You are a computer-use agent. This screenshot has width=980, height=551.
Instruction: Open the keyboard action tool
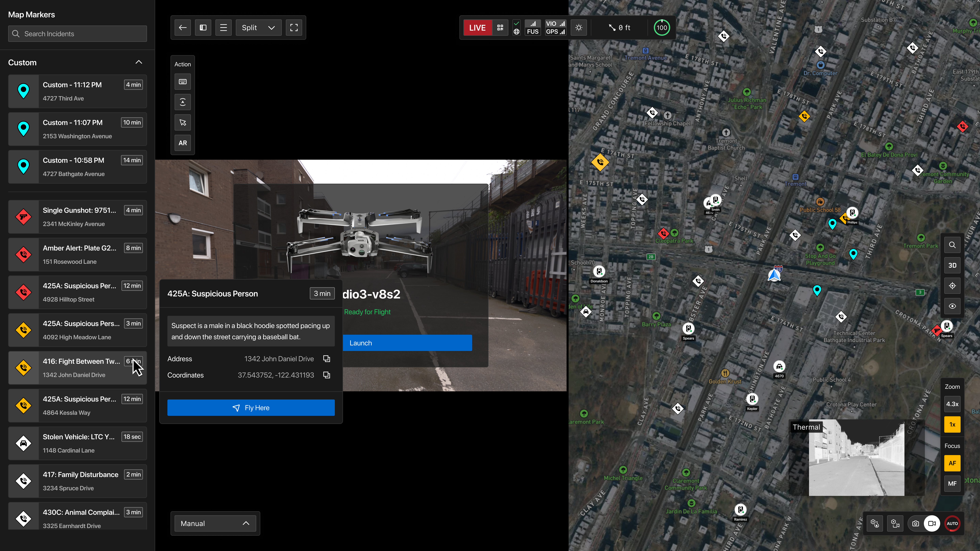pyautogui.click(x=183, y=81)
